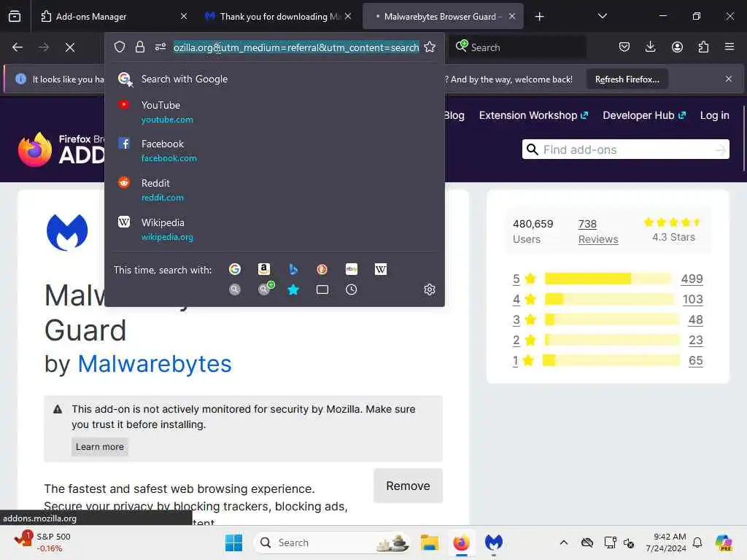Launch Malwarebytes from the taskbar
Screen dimensions: 747x560
[x=494, y=542]
